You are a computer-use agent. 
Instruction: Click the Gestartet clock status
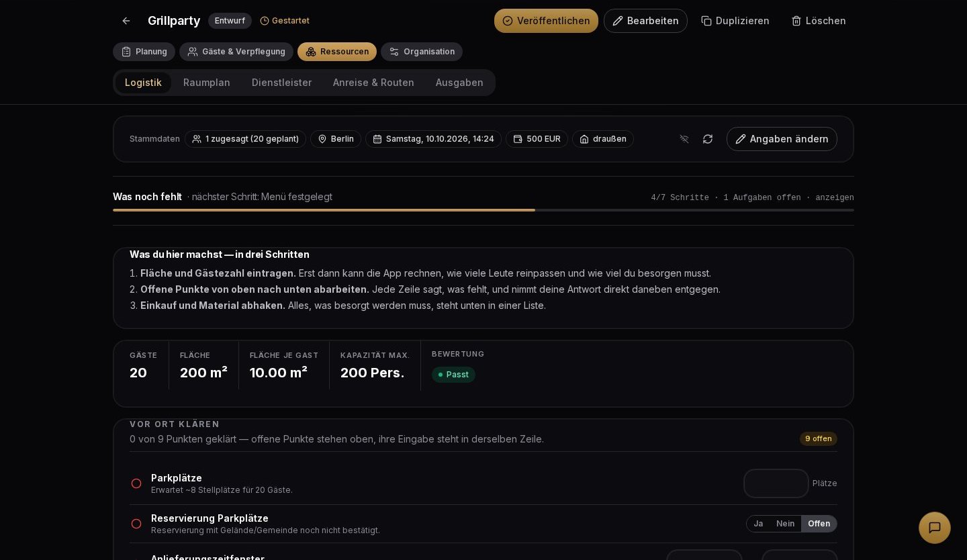coord(285,21)
